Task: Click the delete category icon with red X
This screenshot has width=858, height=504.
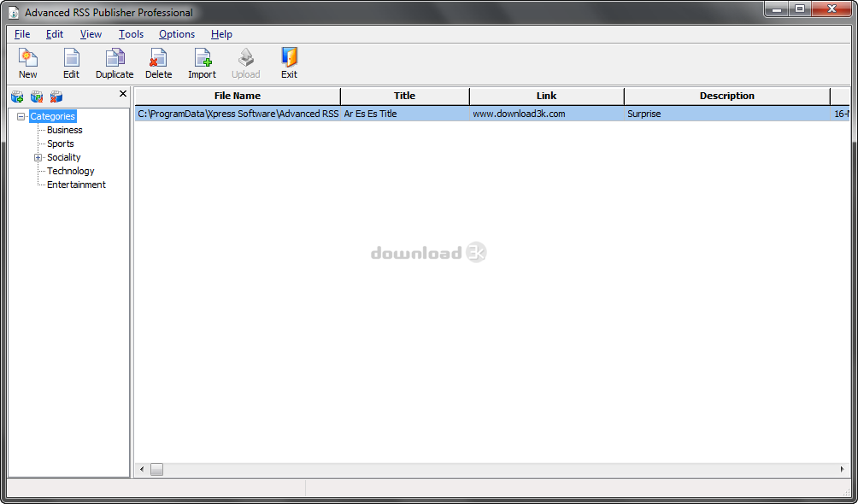Action: pyautogui.click(x=56, y=97)
